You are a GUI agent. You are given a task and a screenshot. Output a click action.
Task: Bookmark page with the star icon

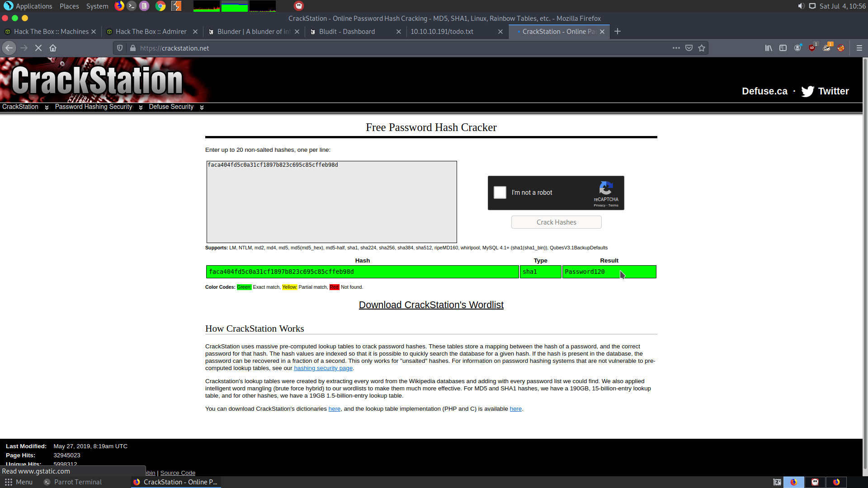coord(702,48)
